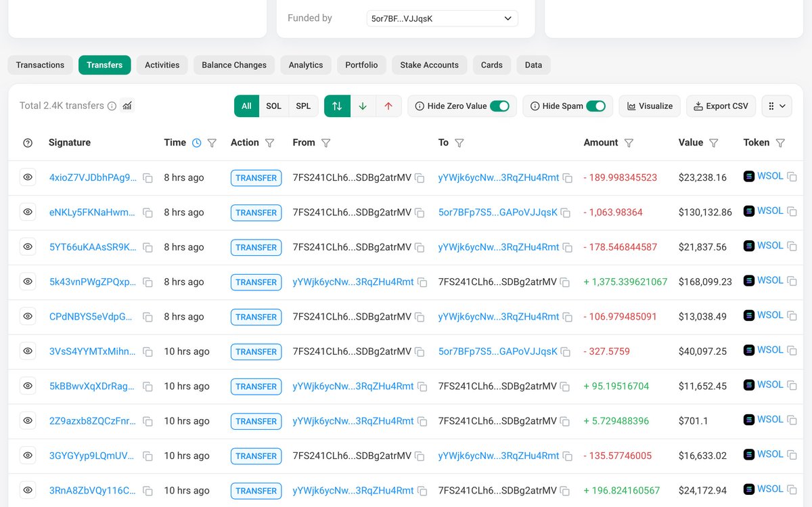Image resolution: width=812 pixels, height=507 pixels.
Task: Toggle the Hide Spam switch
Action: (x=595, y=106)
